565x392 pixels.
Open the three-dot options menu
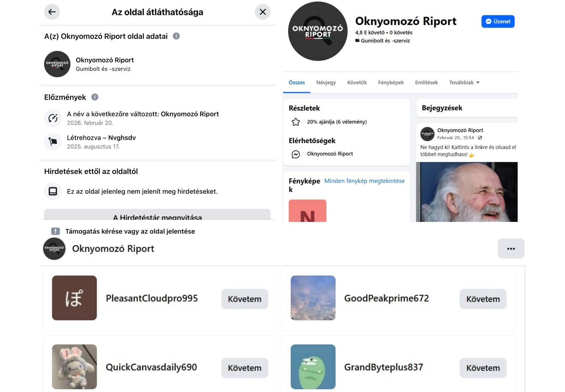511,249
